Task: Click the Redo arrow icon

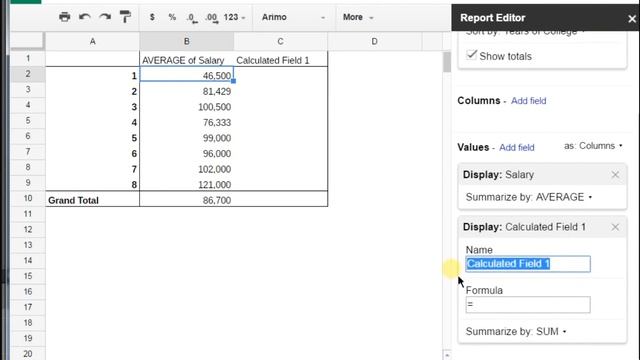Action: (105, 17)
